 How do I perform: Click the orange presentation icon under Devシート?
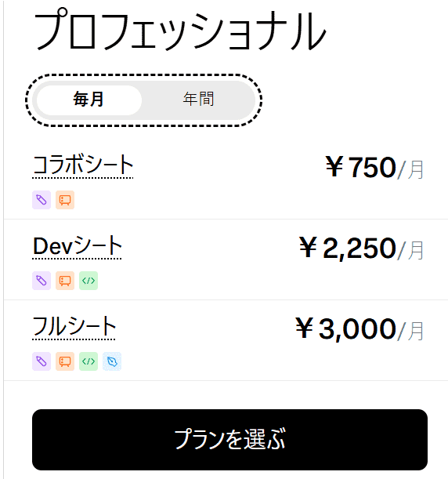(65, 281)
